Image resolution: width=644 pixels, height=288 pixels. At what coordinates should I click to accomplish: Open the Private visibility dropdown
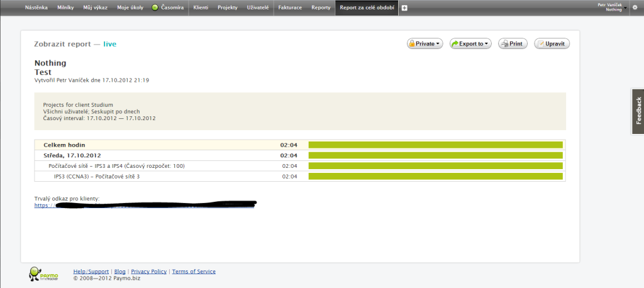pyautogui.click(x=425, y=43)
